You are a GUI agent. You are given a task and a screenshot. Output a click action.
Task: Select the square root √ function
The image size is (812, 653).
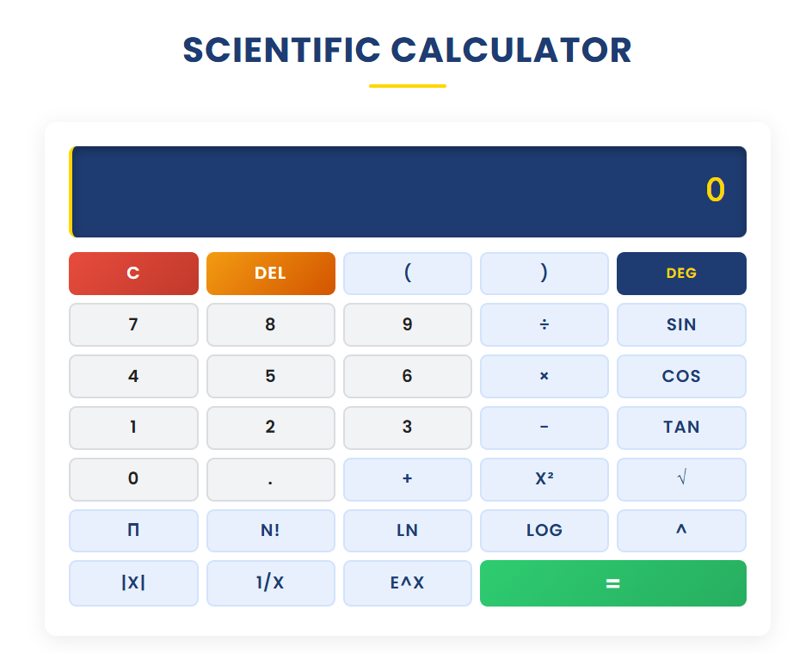(x=680, y=479)
